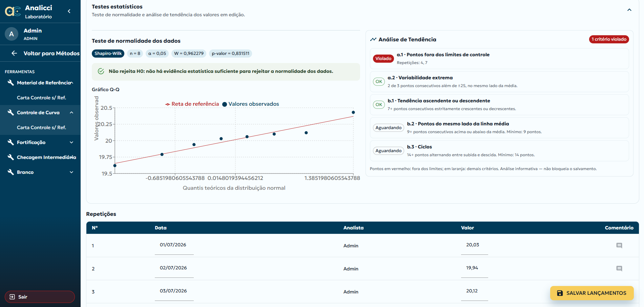Click the wrench icon for Fortificação
This screenshot has width=644, height=307.
click(11, 142)
